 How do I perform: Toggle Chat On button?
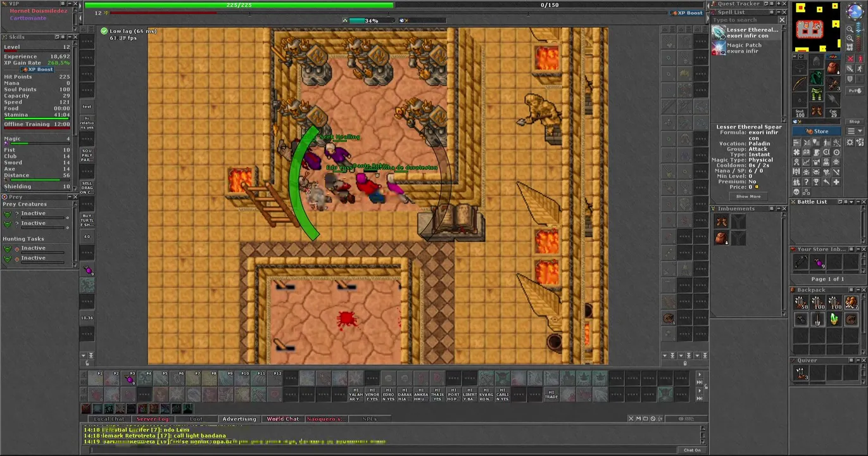pyautogui.click(x=692, y=450)
